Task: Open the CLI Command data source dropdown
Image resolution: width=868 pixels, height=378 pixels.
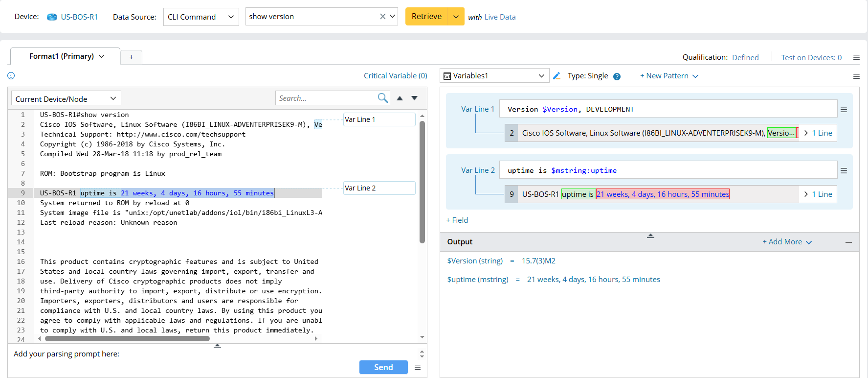Action: pos(200,17)
